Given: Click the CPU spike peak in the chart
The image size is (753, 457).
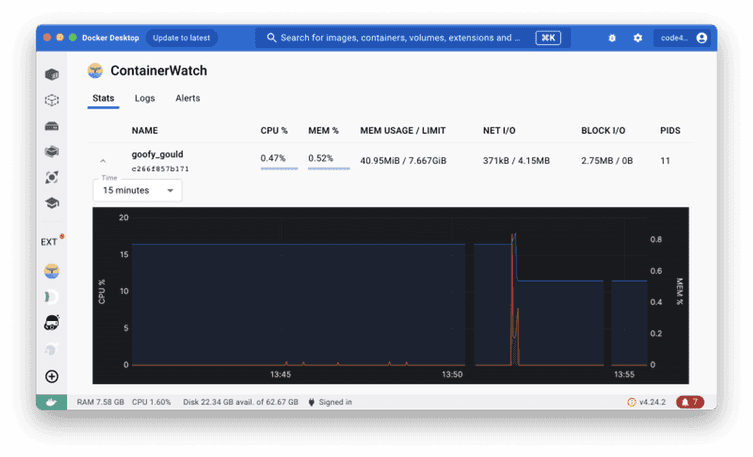Looking at the screenshot, I should (513, 235).
